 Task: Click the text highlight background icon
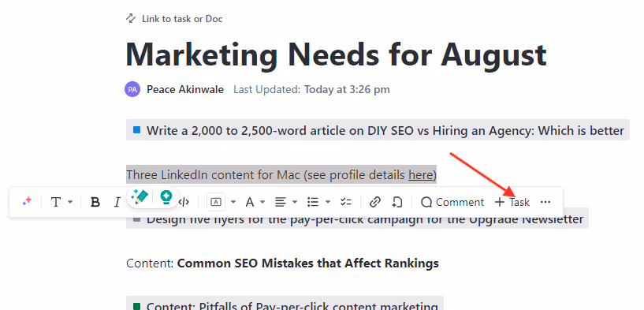point(216,202)
